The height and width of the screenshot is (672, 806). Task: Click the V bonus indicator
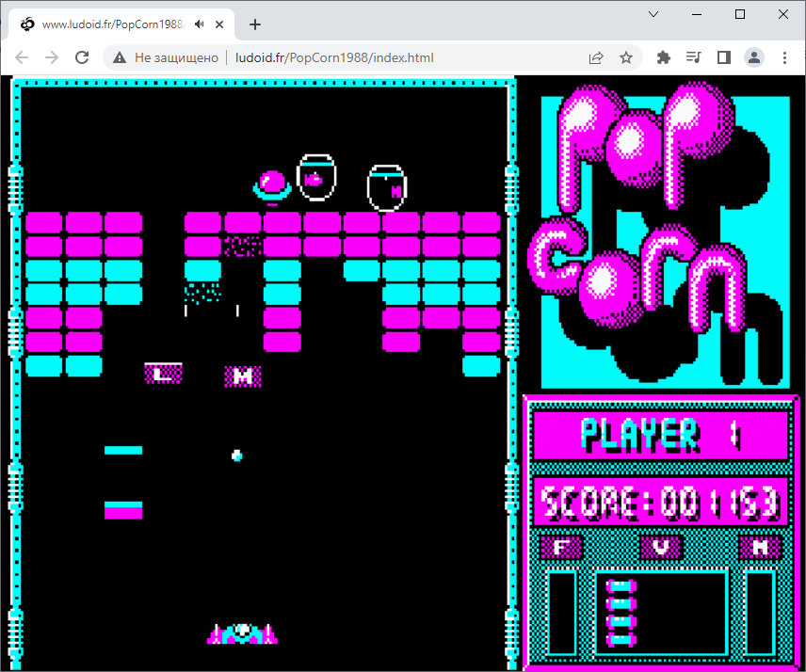(661, 546)
